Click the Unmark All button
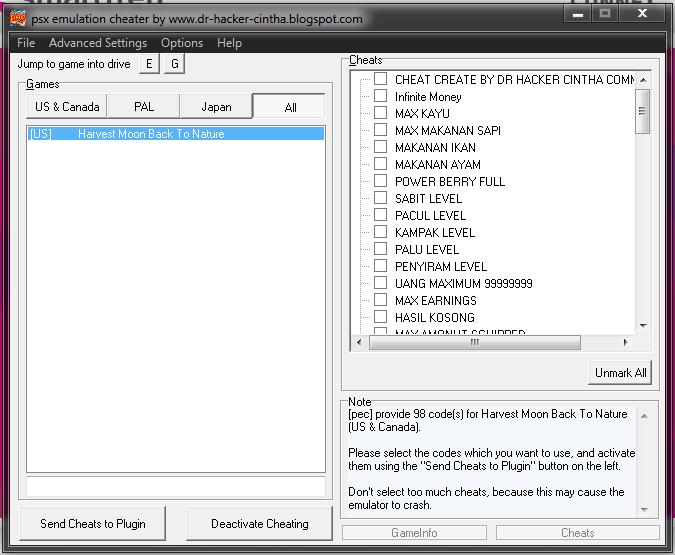 [620, 372]
